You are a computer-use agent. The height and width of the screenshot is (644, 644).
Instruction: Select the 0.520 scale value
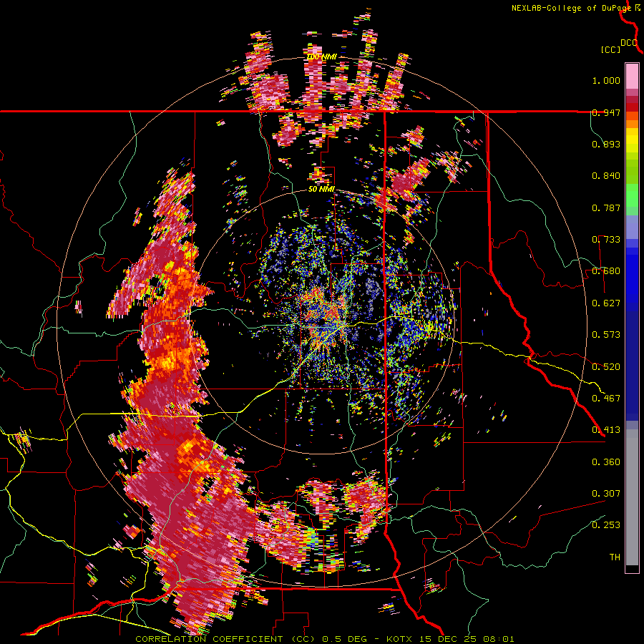tap(606, 366)
